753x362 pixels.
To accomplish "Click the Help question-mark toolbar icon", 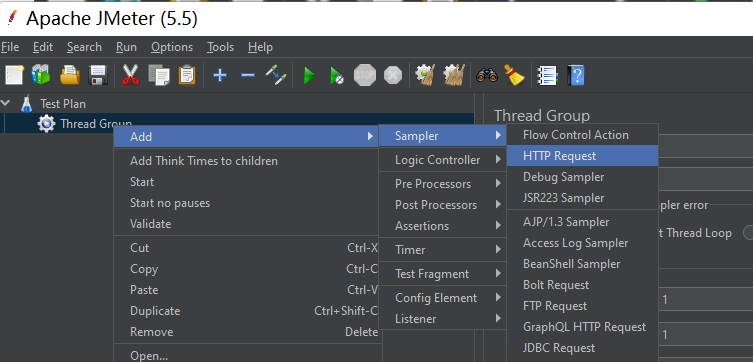I will coord(575,75).
